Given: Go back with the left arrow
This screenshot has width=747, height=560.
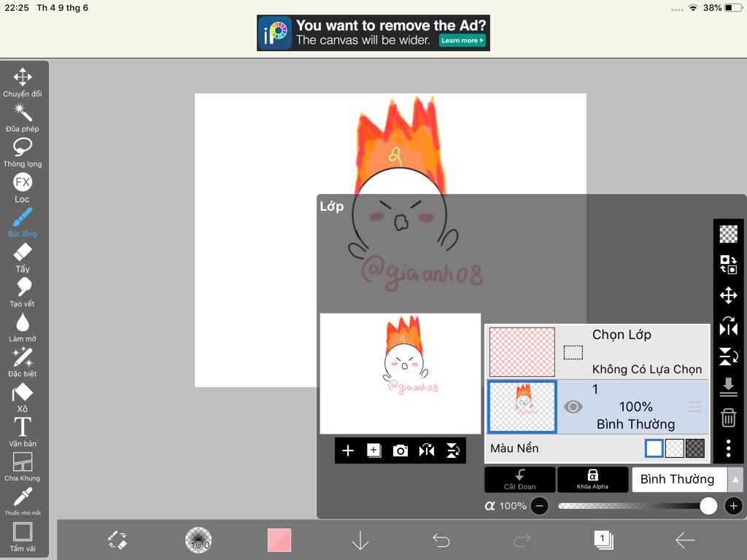Looking at the screenshot, I should click(x=685, y=540).
